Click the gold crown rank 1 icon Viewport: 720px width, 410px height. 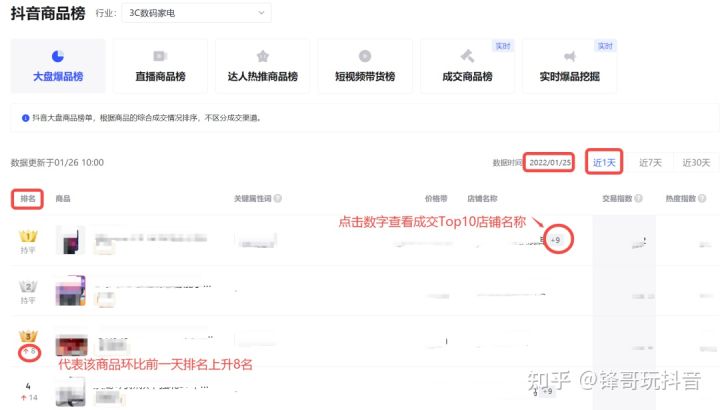(x=28, y=236)
